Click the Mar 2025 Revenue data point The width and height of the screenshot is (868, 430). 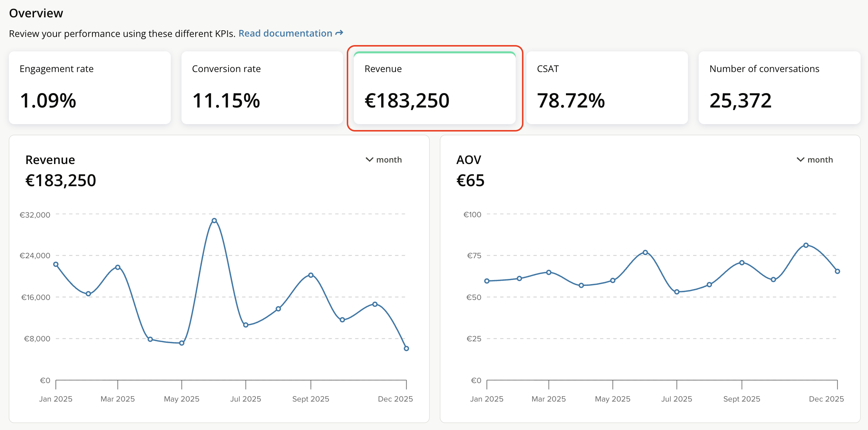[x=118, y=267]
